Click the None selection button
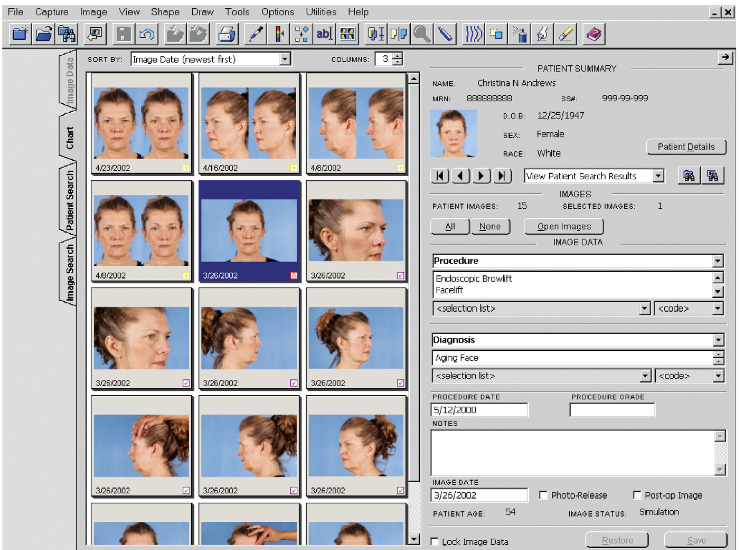741x550 pixels. [x=490, y=226]
